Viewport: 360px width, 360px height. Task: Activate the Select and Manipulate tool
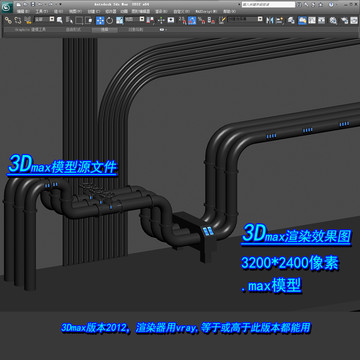point(161,20)
